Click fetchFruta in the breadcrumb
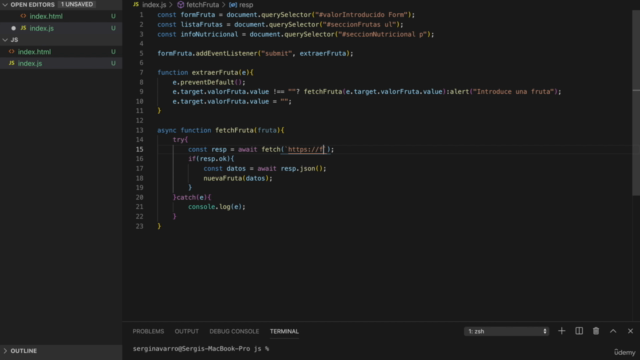The height and width of the screenshot is (360, 640). 202,5
